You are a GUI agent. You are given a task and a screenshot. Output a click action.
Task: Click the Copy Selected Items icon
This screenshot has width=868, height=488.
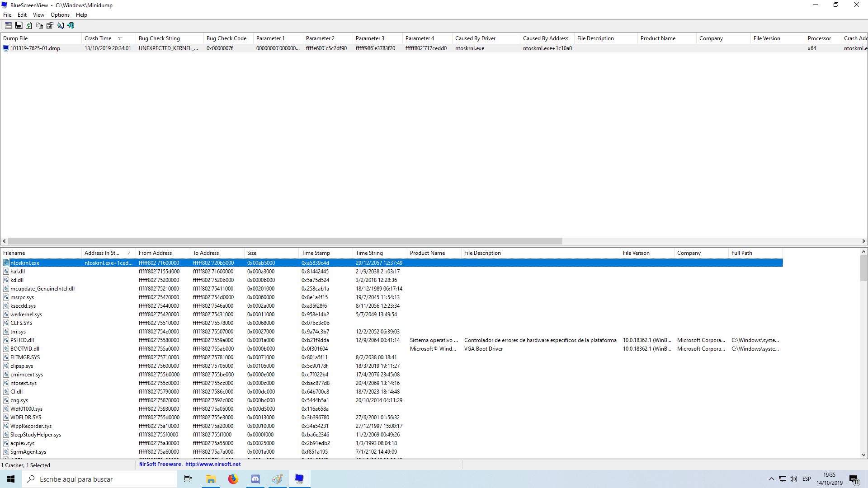click(40, 26)
